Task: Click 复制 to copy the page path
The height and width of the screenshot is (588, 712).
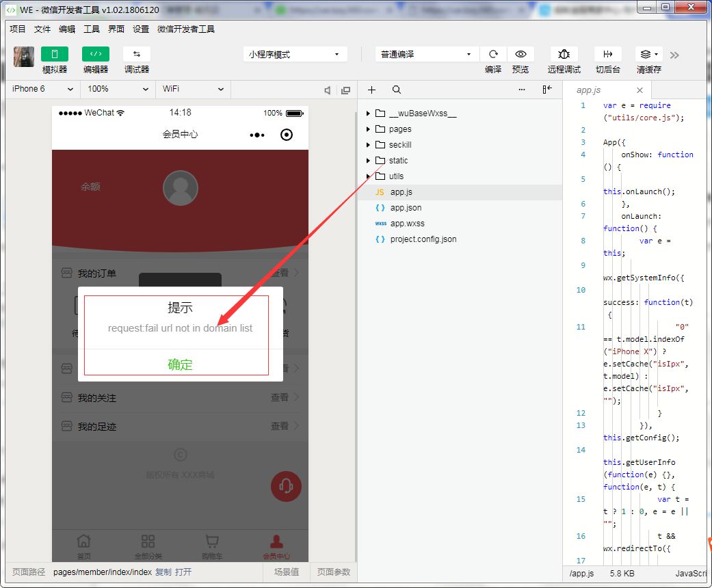Action: click(163, 572)
